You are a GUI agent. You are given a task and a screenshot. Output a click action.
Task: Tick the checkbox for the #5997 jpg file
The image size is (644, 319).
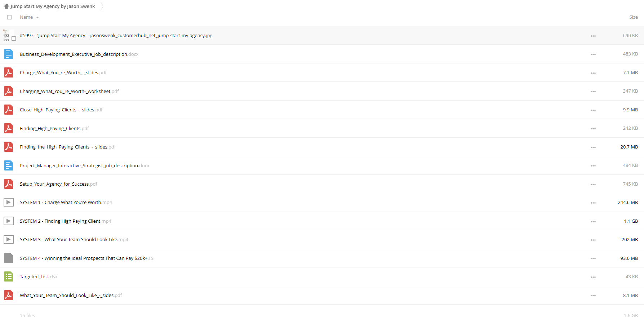14,39
